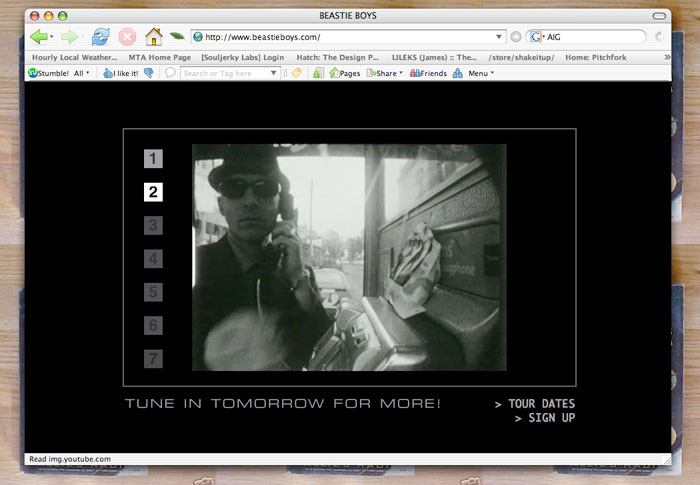Open the StumbleUpon Menu dropdown
700x485 pixels.
click(481, 73)
